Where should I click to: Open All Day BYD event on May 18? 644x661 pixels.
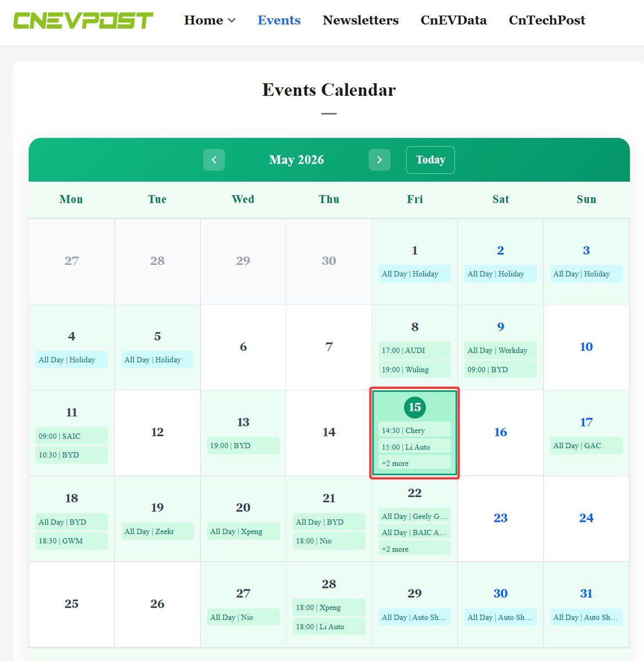[x=72, y=522]
